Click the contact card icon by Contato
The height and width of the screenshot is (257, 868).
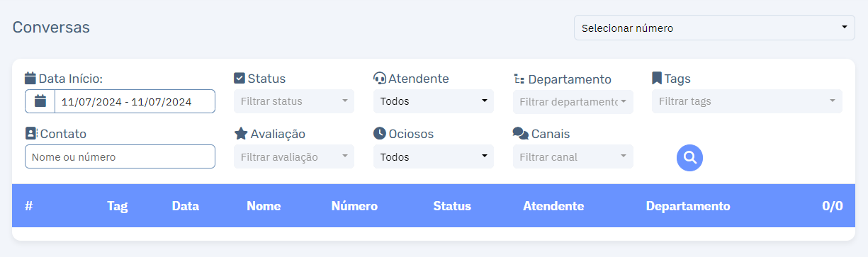pos(30,133)
